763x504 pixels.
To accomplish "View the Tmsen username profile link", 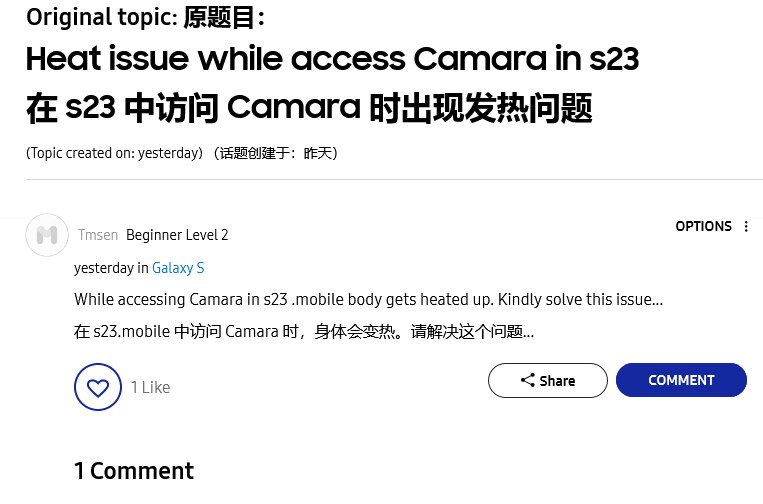I will [x=98, y=235].
